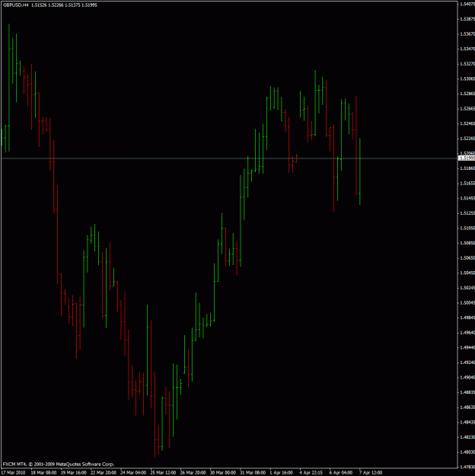Click the 24 Mar 04:00 time label
This screenshot has width=475, height=476.
(133, 473)
